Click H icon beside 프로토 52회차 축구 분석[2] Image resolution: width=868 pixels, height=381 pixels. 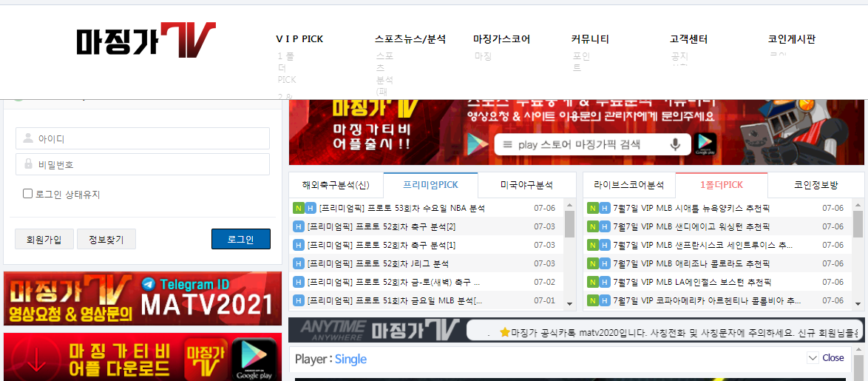point(298,226)
